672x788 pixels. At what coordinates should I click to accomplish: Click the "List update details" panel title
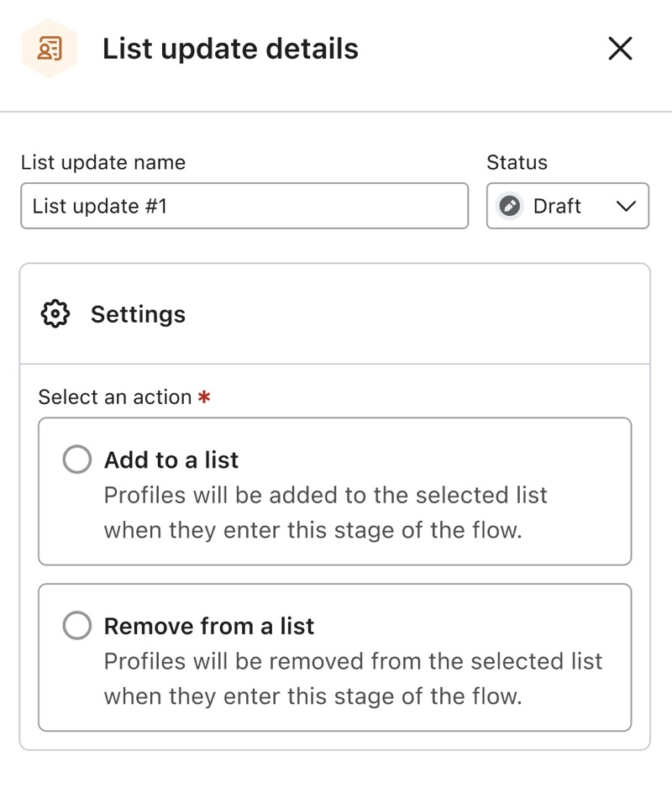coord(230,49)
